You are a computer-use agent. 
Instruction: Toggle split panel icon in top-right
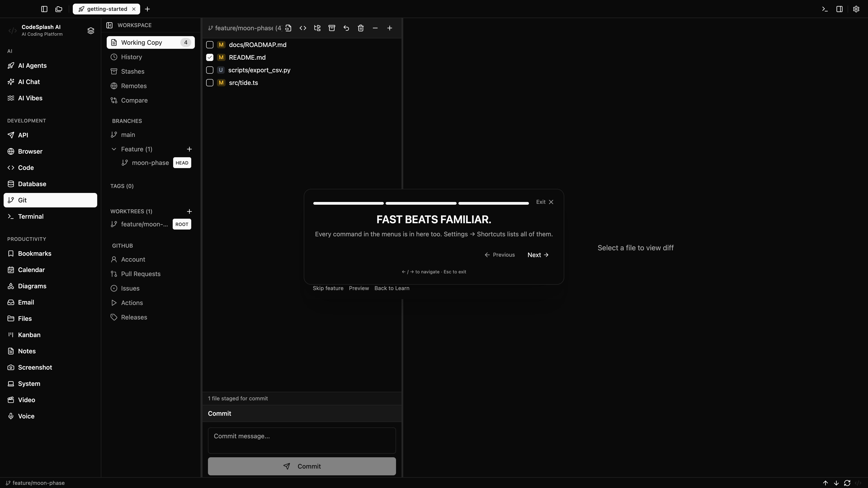[840, 9]
